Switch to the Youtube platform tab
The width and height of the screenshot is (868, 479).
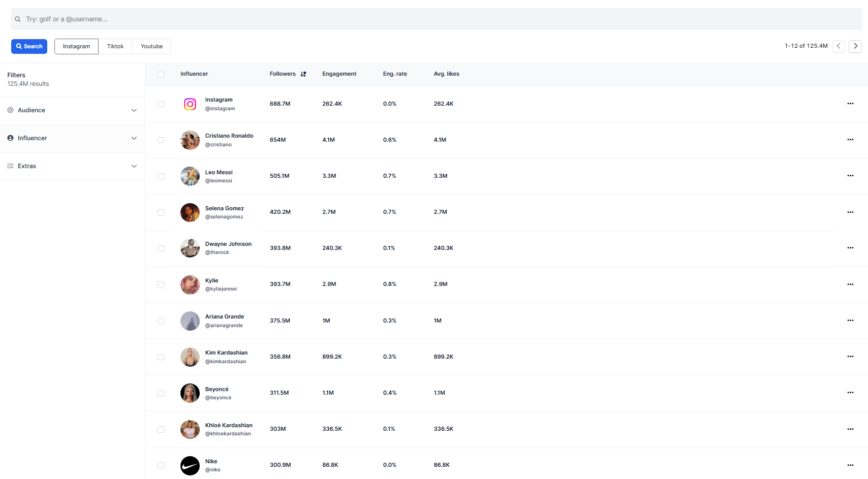coord(151,46)
